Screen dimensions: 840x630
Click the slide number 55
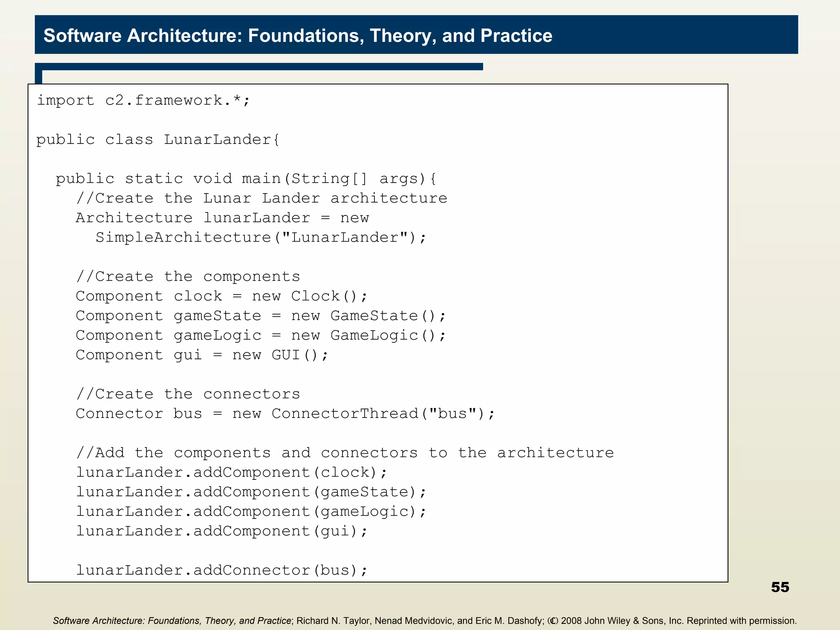(780, 587)
